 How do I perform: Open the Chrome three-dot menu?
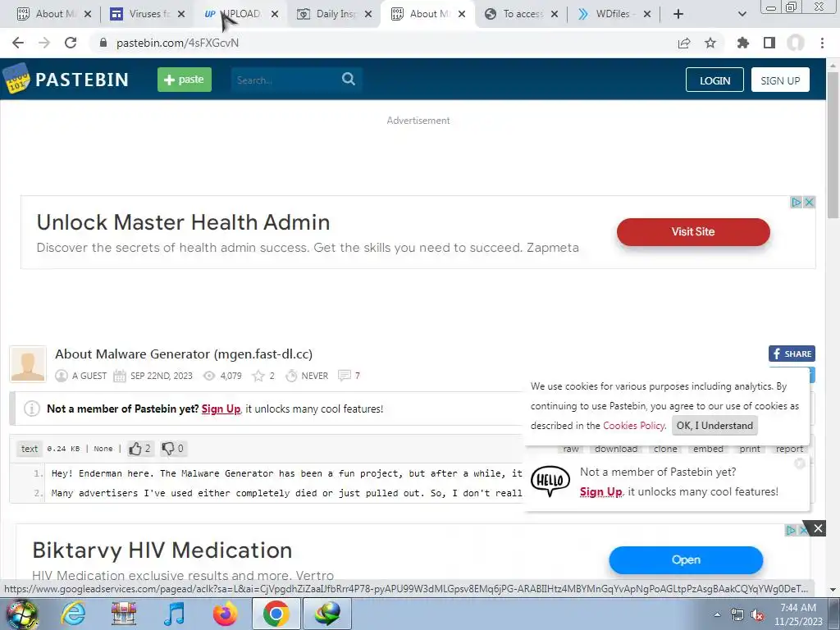(822, 43)
